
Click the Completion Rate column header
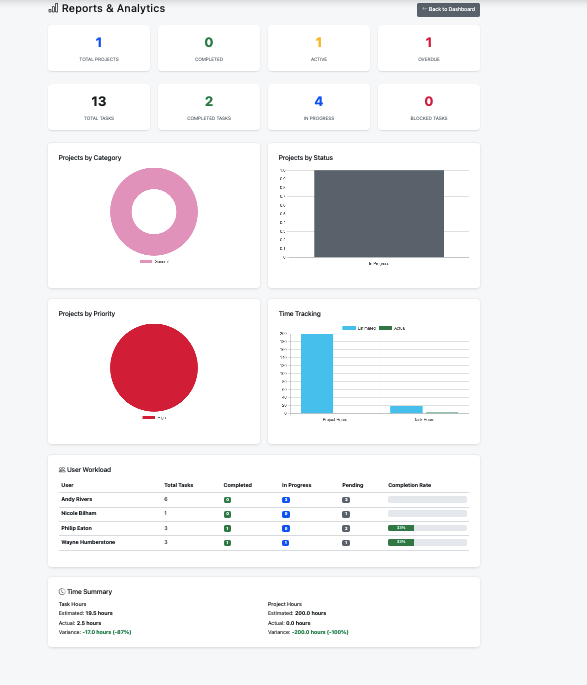coord(410,485)
